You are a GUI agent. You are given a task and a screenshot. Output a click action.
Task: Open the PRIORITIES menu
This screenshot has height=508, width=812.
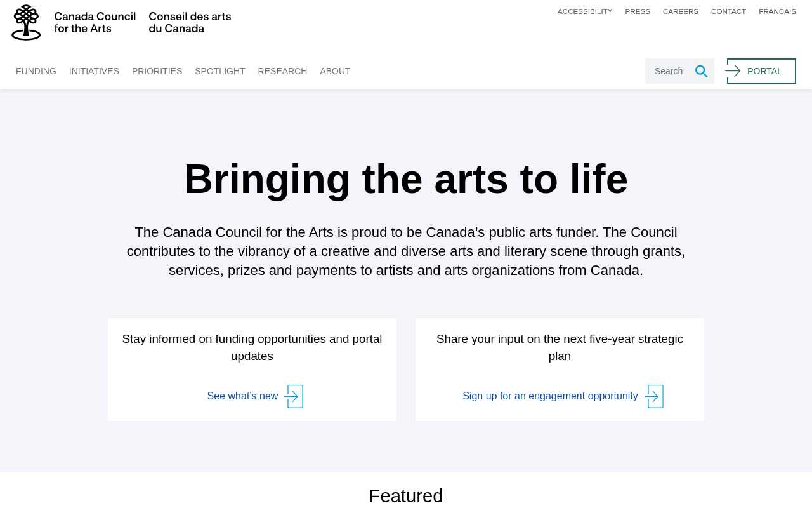pyautogui.click(x=157, y=71)
